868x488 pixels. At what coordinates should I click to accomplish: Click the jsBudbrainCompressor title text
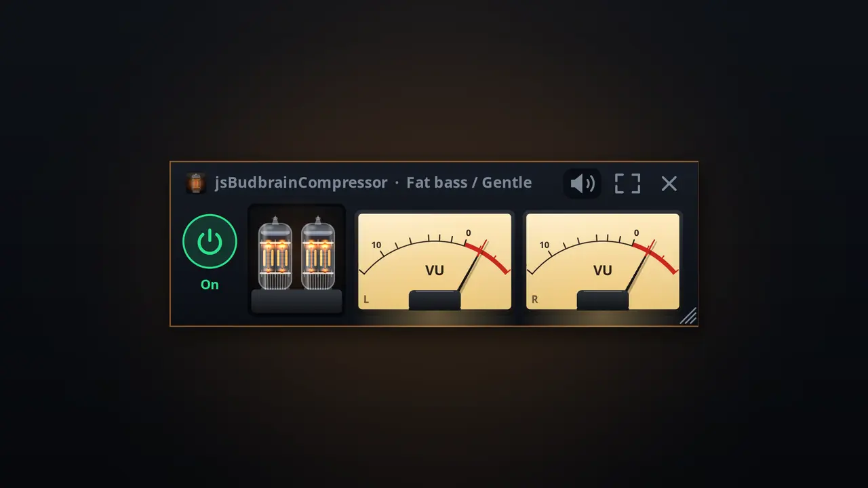(x=301, y=183)
